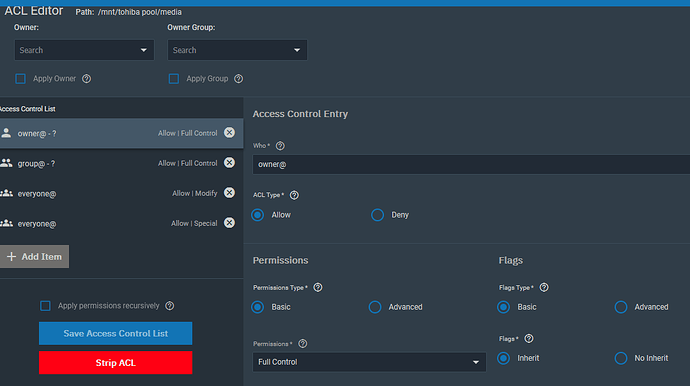Select everyone@ Allow Modify entry
The width and height of the screenshot is (690, 386).
121,193
